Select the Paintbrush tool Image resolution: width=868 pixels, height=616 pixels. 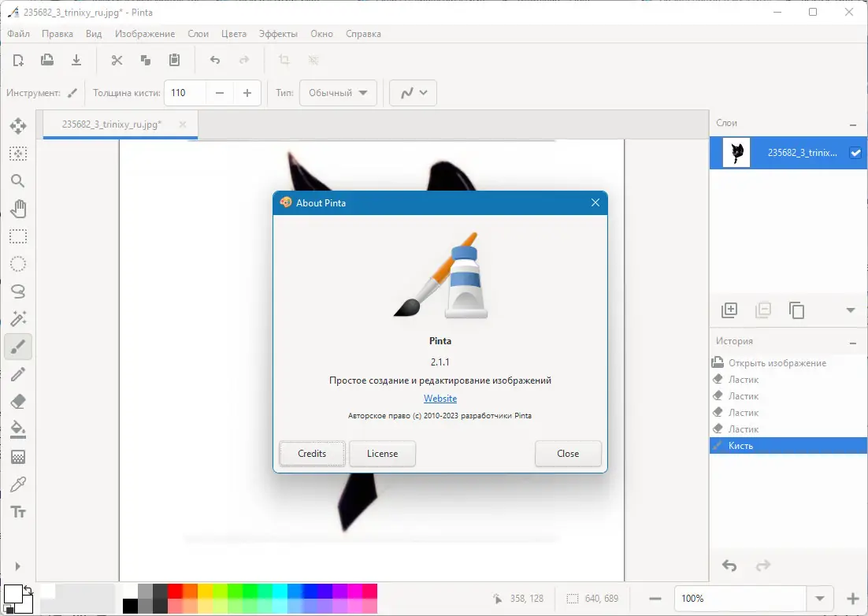pos(18,347)
